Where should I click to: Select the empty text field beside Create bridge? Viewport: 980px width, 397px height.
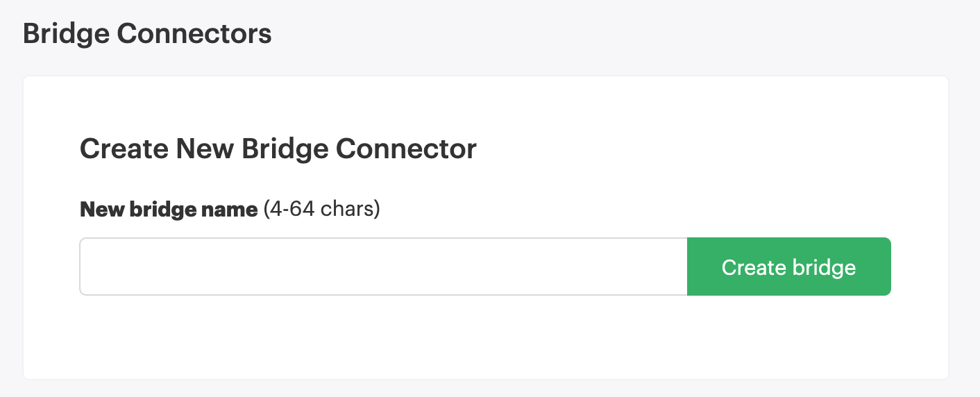point(383,267)
